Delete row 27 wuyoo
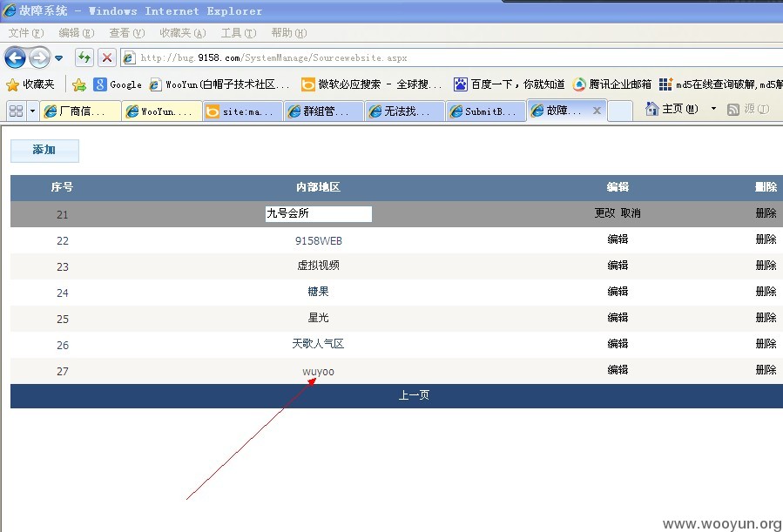The height and width of the screenshot is (532, 783). coord(766,370)
